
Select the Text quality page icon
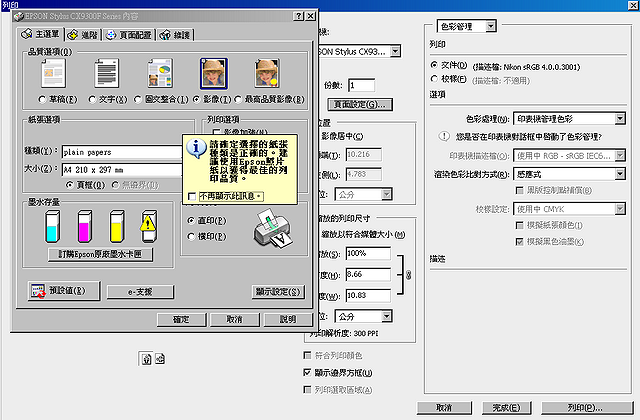pyautogui.click(x=107, y=73)
